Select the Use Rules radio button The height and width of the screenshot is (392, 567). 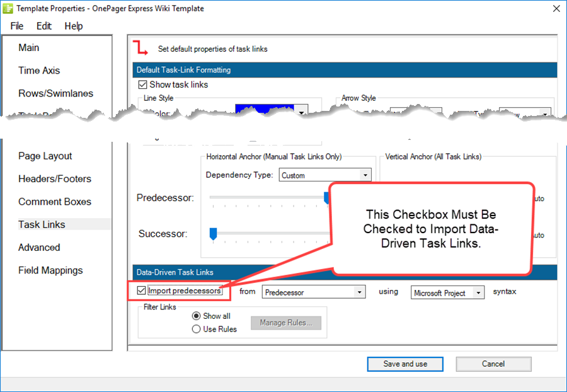[x=198, y=328]
